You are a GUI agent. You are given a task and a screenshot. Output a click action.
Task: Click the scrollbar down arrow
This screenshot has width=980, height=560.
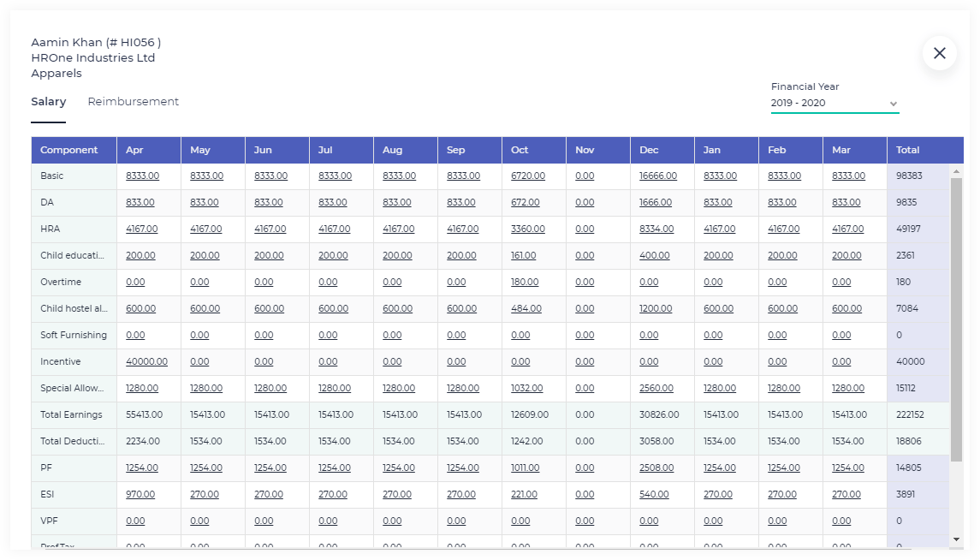pos(956,539)
